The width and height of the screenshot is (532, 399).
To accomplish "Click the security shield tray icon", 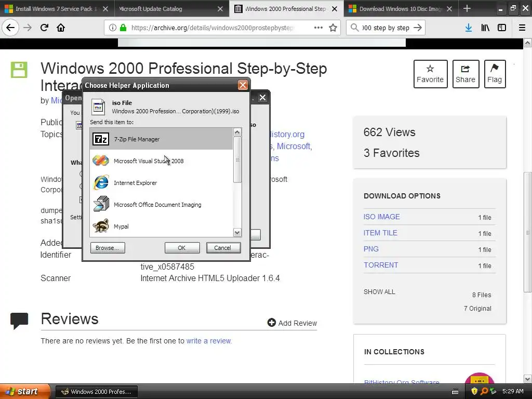I will [x=474, y=391].
